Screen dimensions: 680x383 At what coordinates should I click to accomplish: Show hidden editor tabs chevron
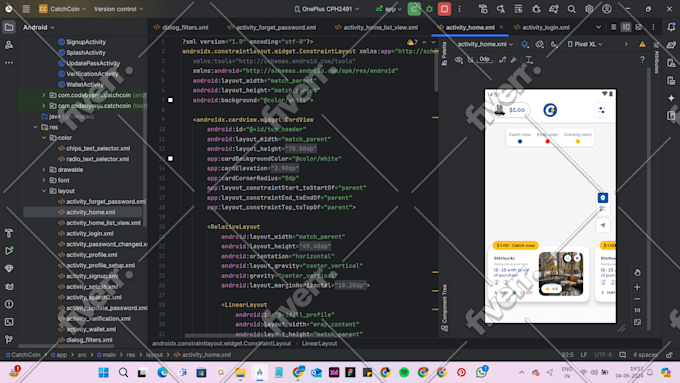pyautogui.click(x=598, y=27)
